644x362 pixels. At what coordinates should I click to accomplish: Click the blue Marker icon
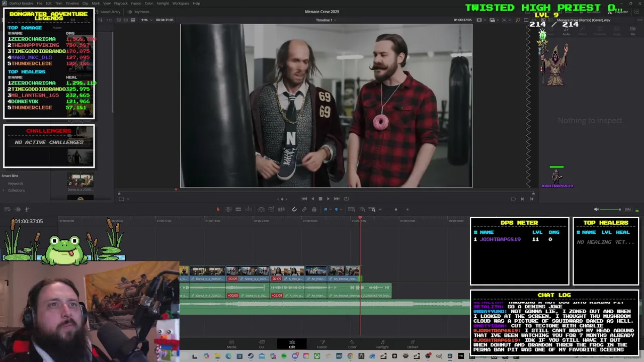coord(336,209)
